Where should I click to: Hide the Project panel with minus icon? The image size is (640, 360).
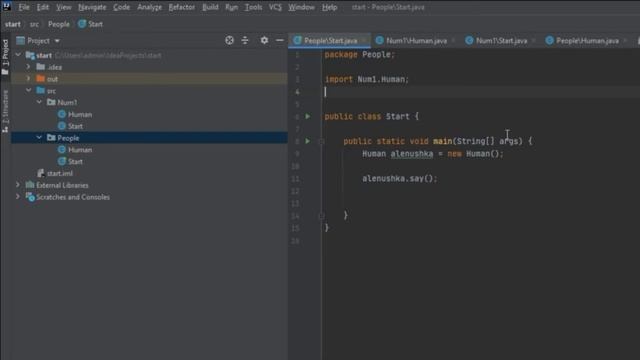(280, 40)
